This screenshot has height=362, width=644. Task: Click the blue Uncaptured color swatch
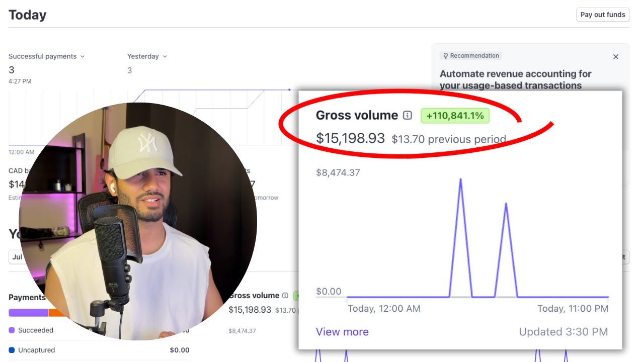click(x=12, y=350)
